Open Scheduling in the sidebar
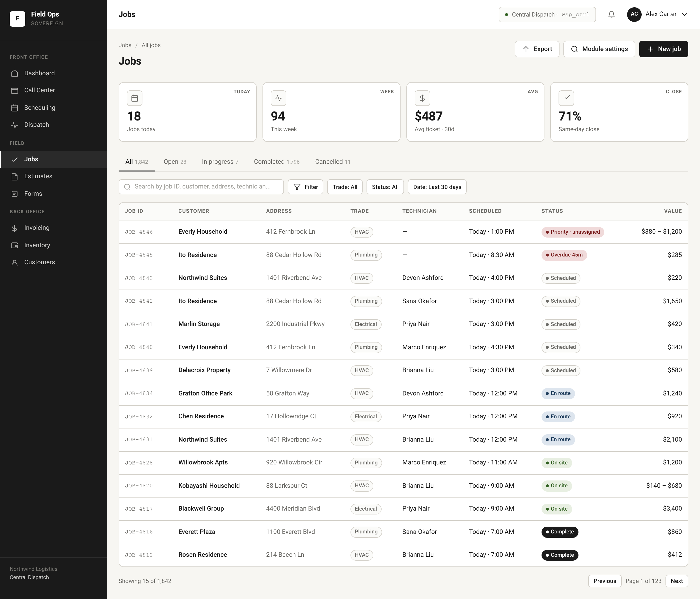This screenshot has width=700, height=599. click(x=53, y=108)
